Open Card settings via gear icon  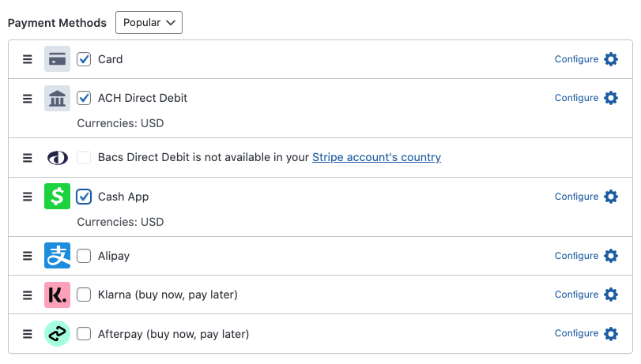pyautogui.click(x=611, y=59)
